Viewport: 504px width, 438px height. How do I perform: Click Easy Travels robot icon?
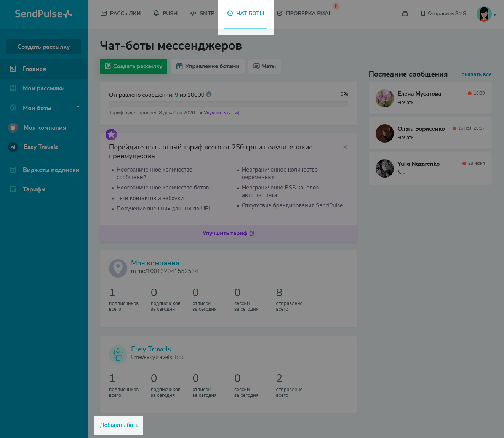118,355
